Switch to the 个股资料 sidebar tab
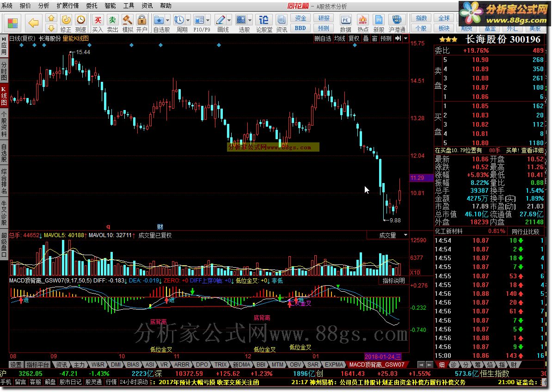 [x=4, y=124]
